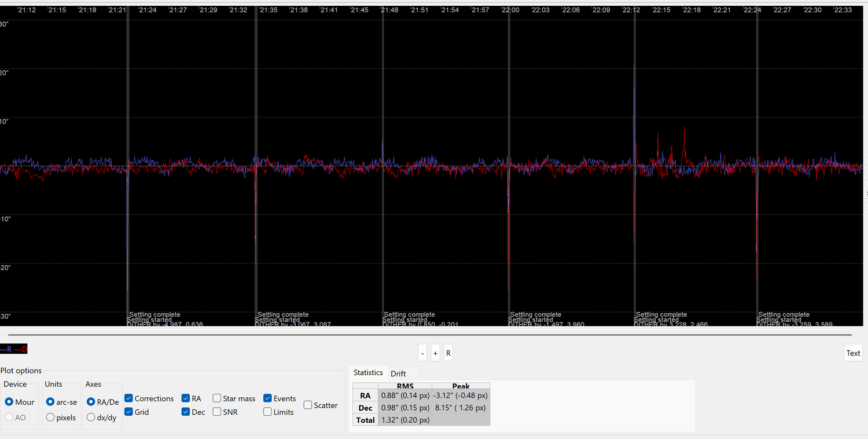Click the 22:12 time label on the axis
This screenshot has width=868, height=439.
[x=631, y=10]
